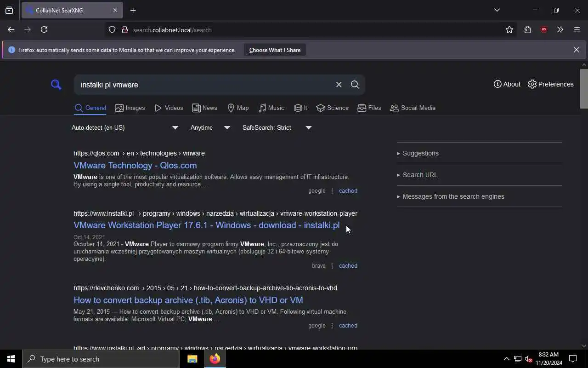
Task: Open the Auto-detect (en-US) language dropdown
Action: click(x=124, y=128)
